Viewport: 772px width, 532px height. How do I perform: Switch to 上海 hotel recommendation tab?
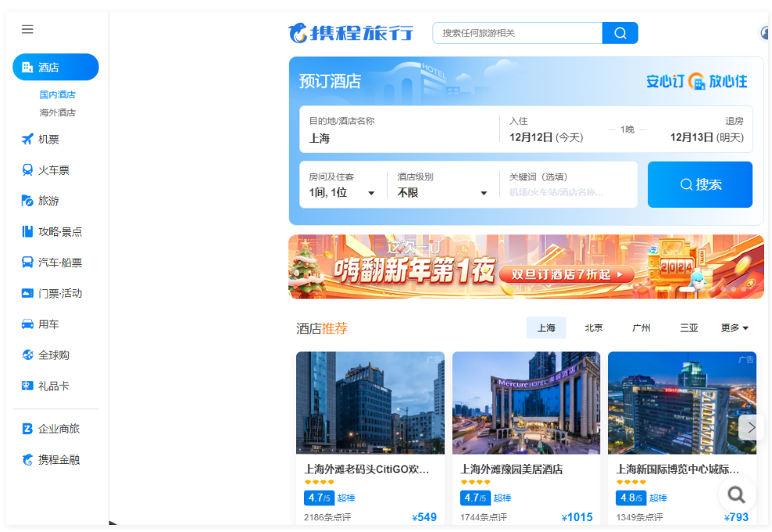tap(546, 328)
